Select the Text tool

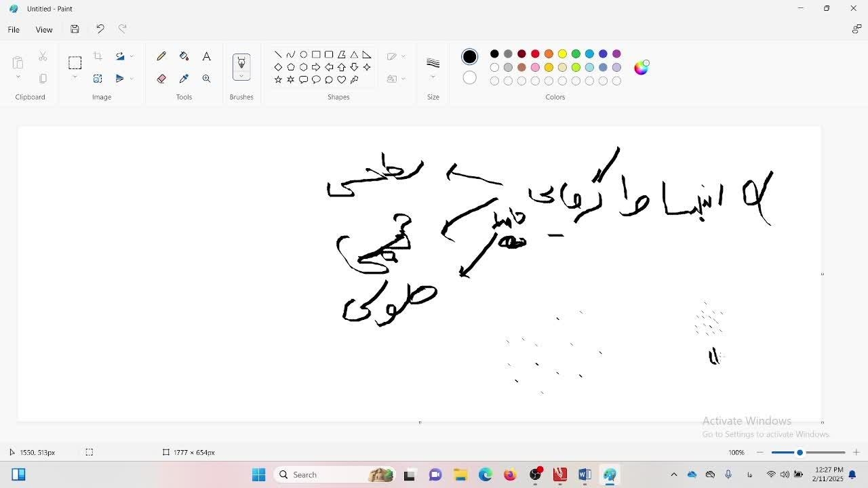pos(207,56)
